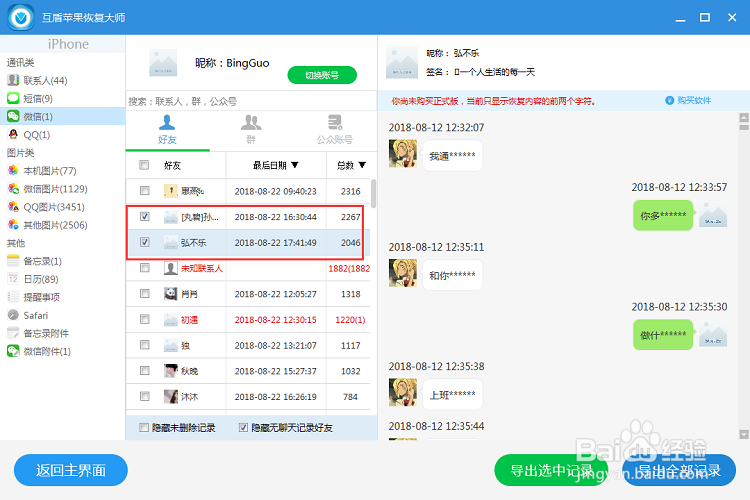The image size is (750, 500).
Task: Switch to the 群 tab
Action: click(x=251, y=130)
